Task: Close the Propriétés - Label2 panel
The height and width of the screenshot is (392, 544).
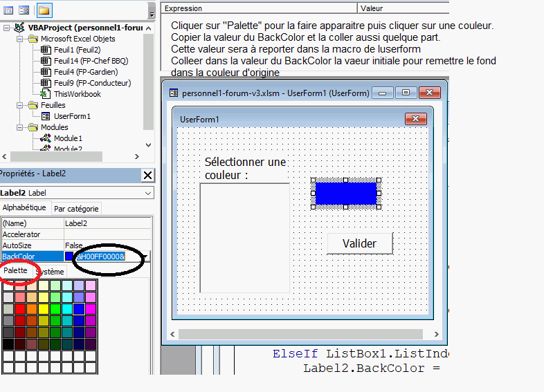Action: (148, 176)
